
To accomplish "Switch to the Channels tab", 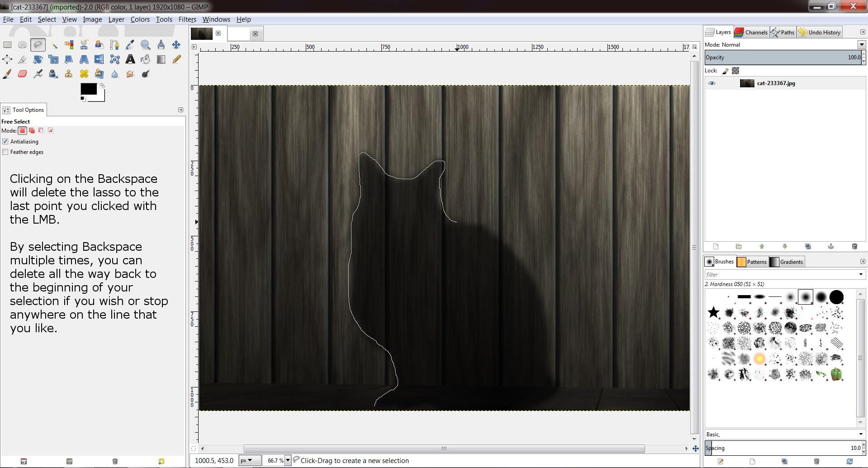I will tap(751, 32).
